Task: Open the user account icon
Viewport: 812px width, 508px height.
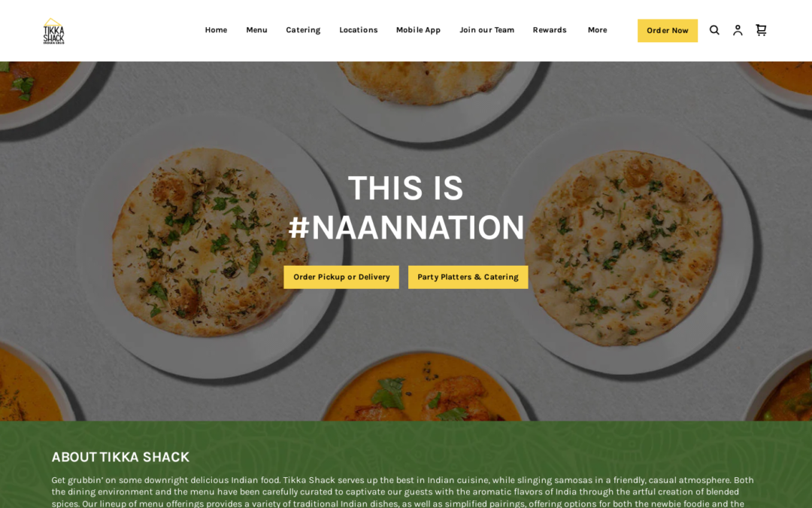Action: click(738, 30)
